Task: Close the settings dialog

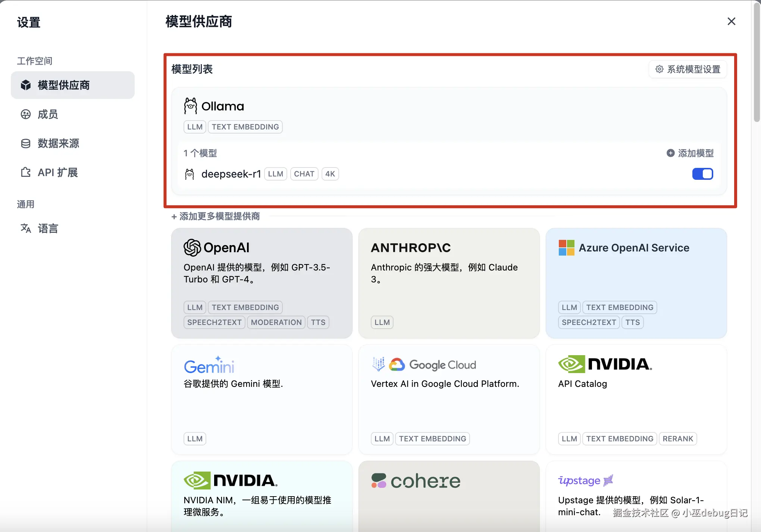Action: pyautogui.click(x=731, y=21)
